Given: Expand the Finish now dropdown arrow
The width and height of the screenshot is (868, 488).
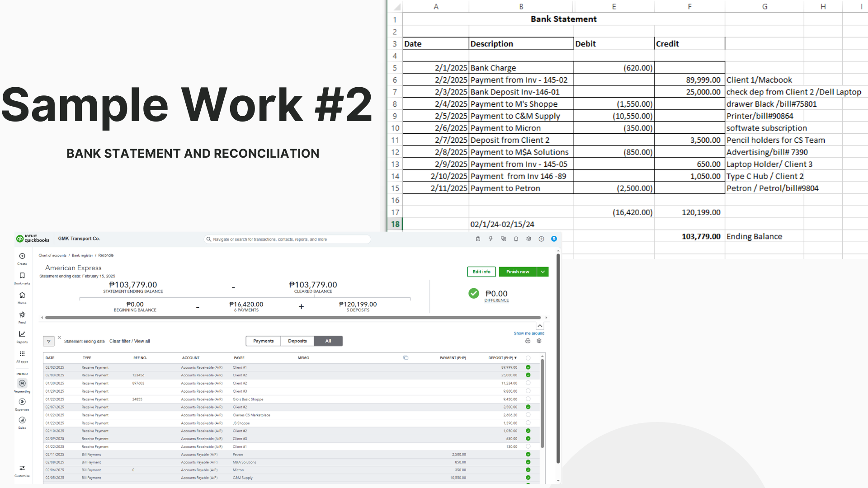Looking at the screenshot, I should [x=542, y=272].
